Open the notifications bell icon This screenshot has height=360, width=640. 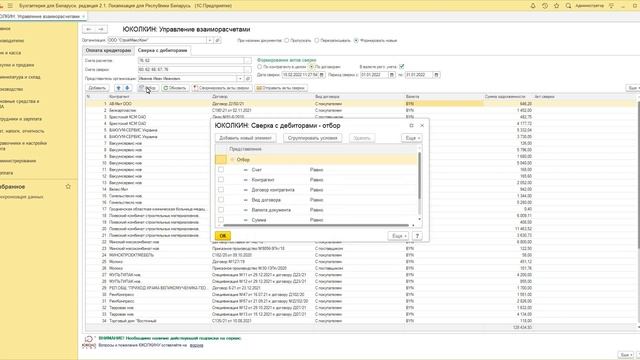pos(533,6)
